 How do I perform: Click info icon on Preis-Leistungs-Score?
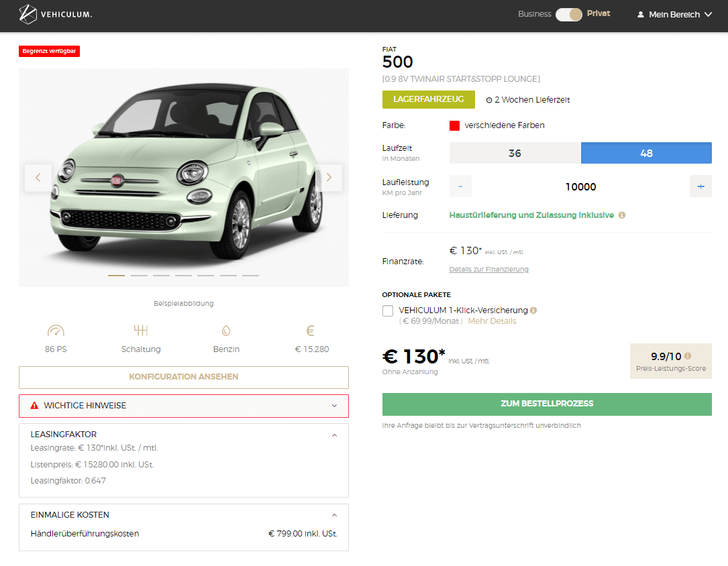coord(688,356)
